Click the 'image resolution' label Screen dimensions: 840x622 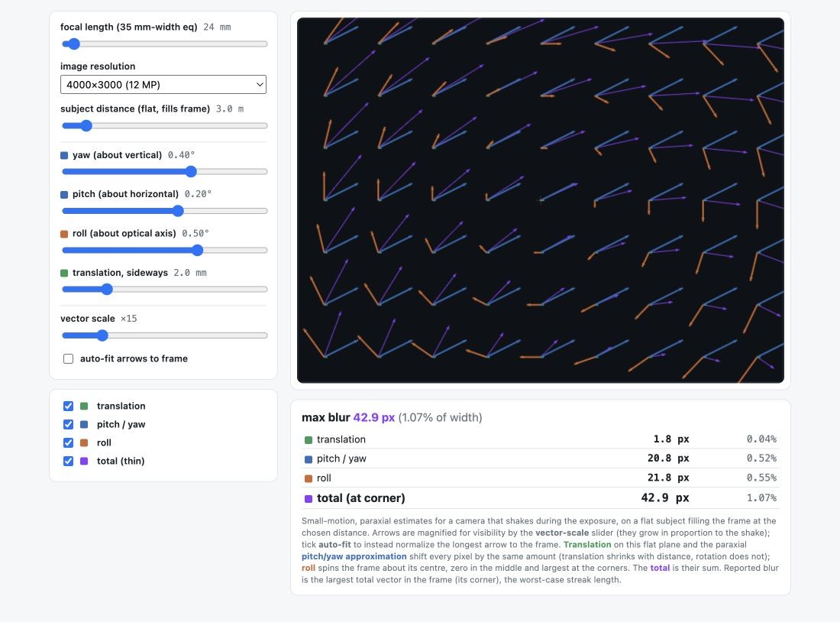(x=98, y=66)
